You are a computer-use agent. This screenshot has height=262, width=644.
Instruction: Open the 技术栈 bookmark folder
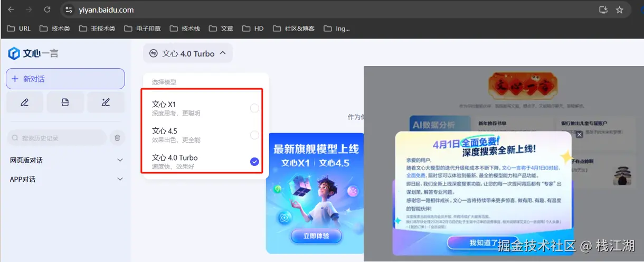pyautogui.click(x=184, y=29)
